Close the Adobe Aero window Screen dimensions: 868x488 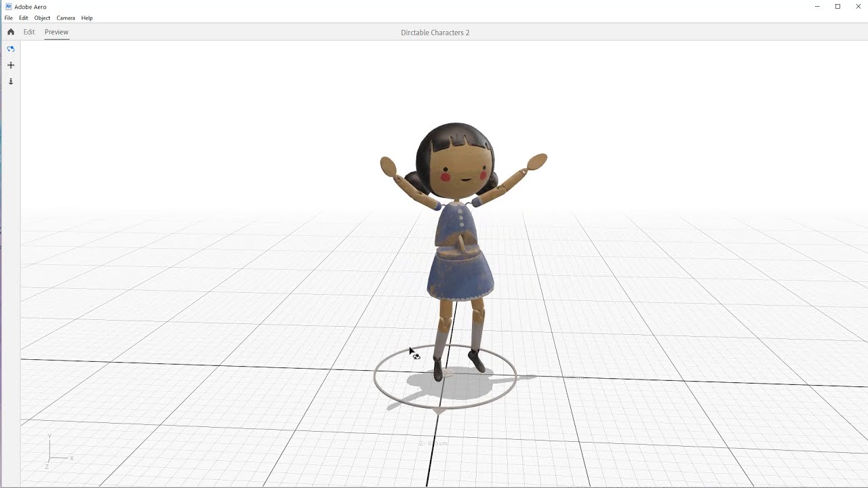click(x=859, y=6)
